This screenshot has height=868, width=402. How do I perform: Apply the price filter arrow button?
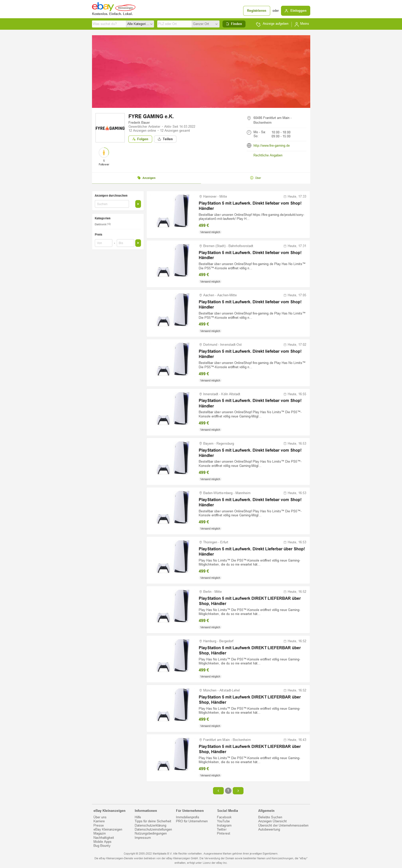point(138,243)
